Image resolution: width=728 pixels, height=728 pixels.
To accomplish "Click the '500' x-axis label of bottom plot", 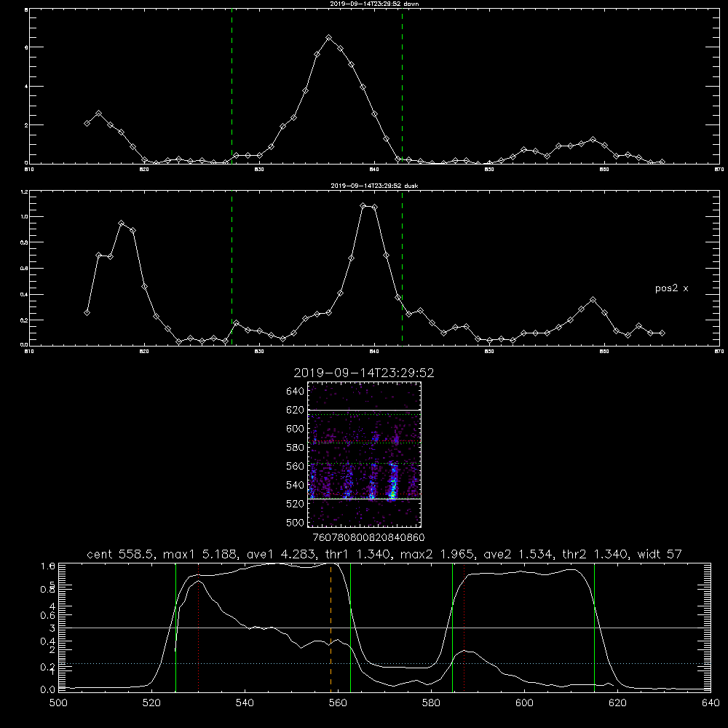I will [58, 703].
